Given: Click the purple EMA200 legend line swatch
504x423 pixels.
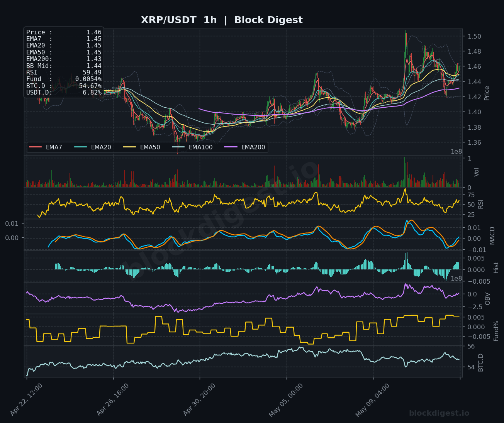Looking at the screenshot, I should pos(231,147).
